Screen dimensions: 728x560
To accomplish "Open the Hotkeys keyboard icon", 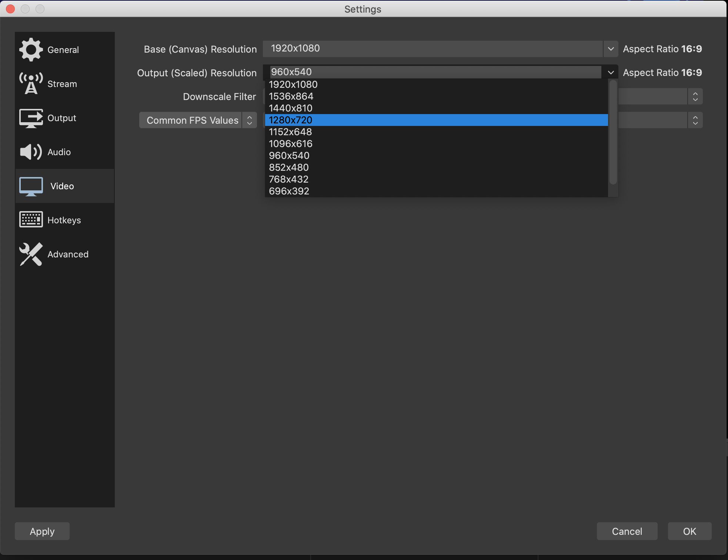I will (x=31, y=220).
